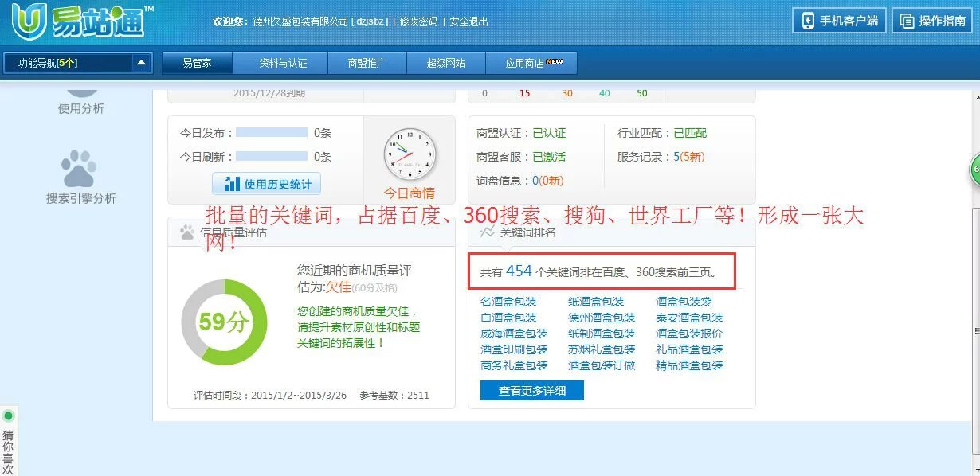Click the 关键词排名 chart icon
Image resolution: width=980 pixels, height=476 pixels.
[488, 232]
